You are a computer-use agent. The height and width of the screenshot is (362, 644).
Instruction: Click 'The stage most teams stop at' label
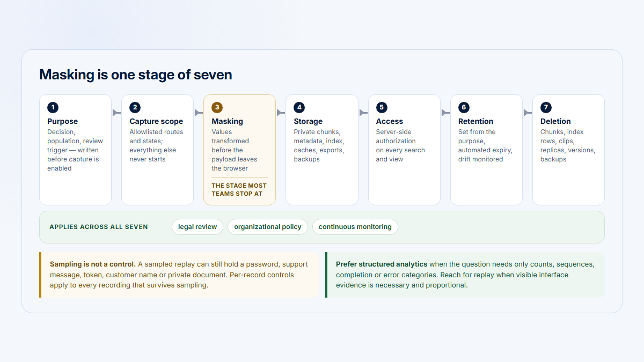(x=239, y=189)
